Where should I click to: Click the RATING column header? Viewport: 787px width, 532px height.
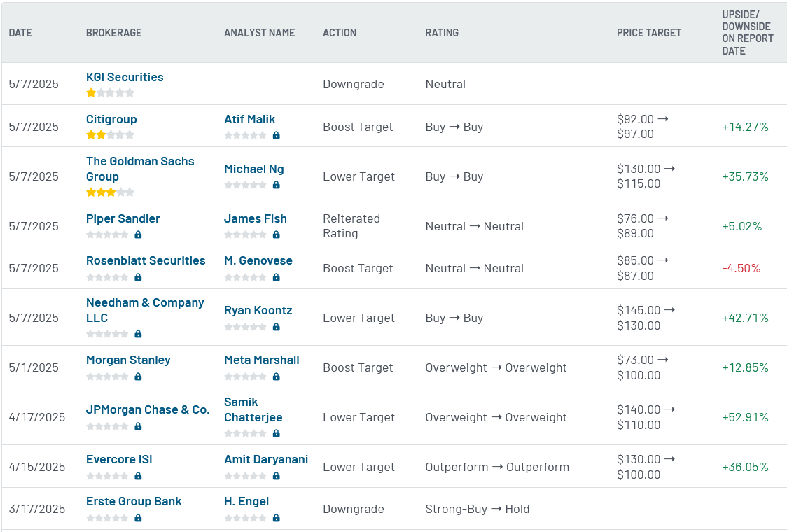point(443,33)
